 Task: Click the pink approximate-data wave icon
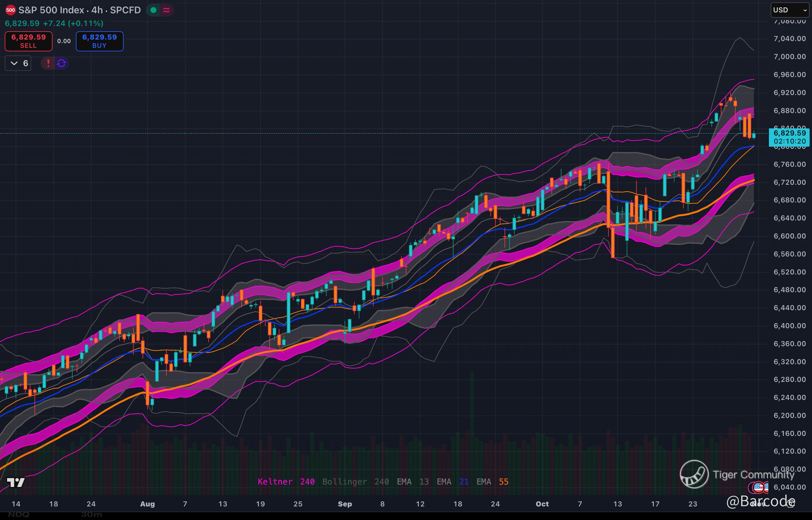pos(166,10)
